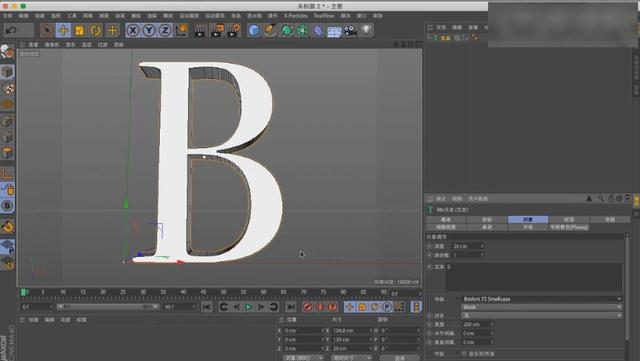Activate the Move tool
Viewport: 640px width, 361px height.
(63, 30)
